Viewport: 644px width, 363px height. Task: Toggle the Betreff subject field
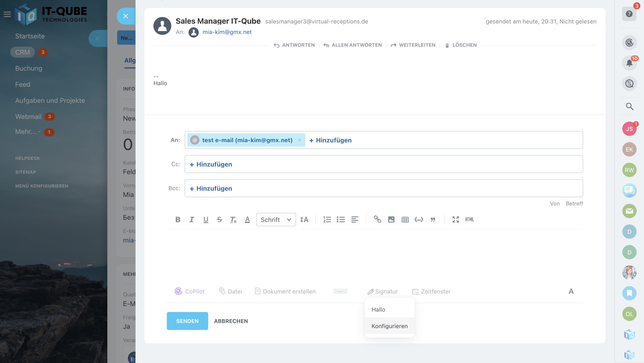point(574,204)
